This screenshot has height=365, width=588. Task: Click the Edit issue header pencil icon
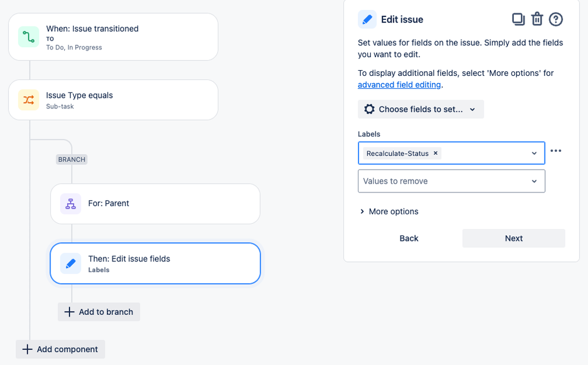coord(367,19)
